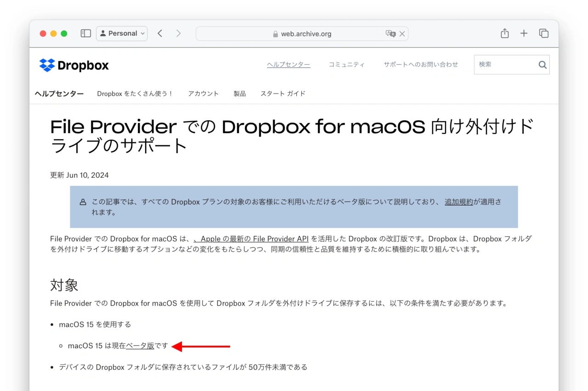The width and height of the screenshot is (588, 391).
Task: Select the アカウント menu item
Action: coord(203,94)
